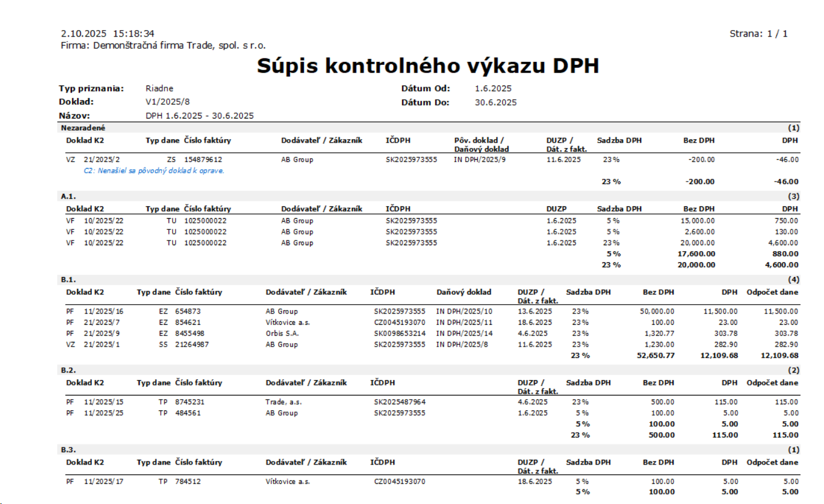The width and height of the screenshot is (824, 504).
Task: Select invoice number "8455498"
Action: (x=190, y=334)
